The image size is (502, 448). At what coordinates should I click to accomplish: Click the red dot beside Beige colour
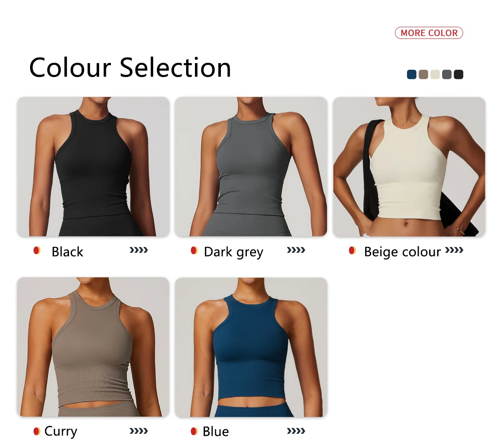352,251
